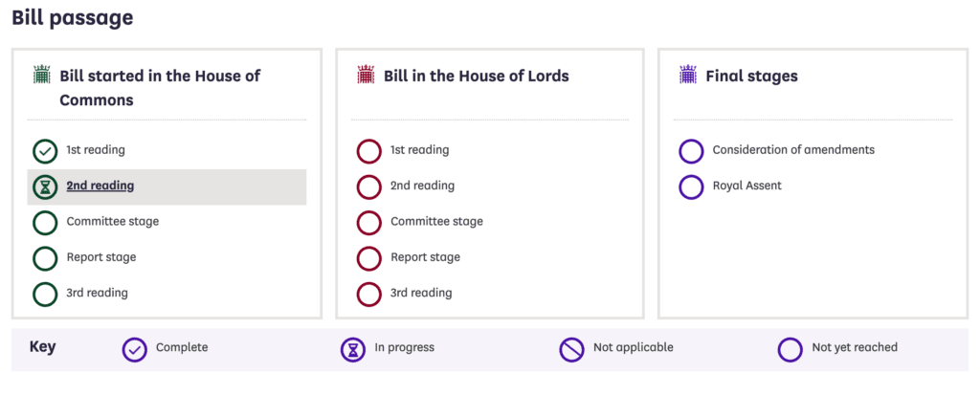Click the Not yet reached circle in Key
The width and height of the screenshot is (980, 395).
[791, 349]
